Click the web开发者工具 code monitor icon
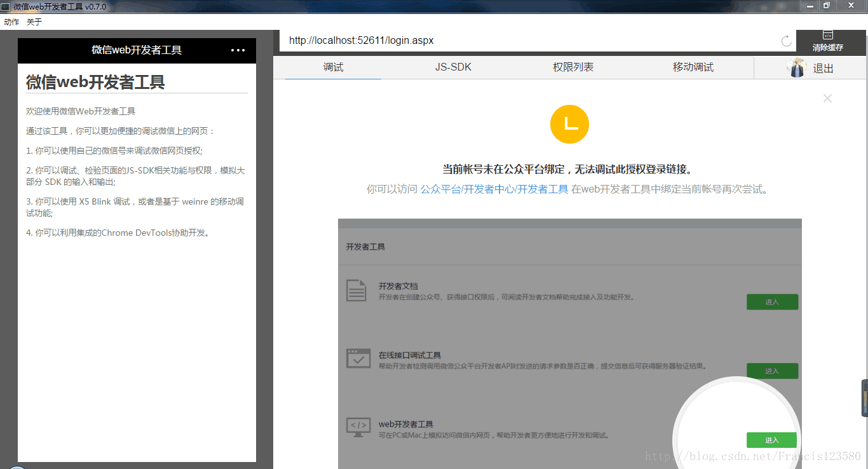The height and width of the screenshot is (469, 868). pos(358,426)
